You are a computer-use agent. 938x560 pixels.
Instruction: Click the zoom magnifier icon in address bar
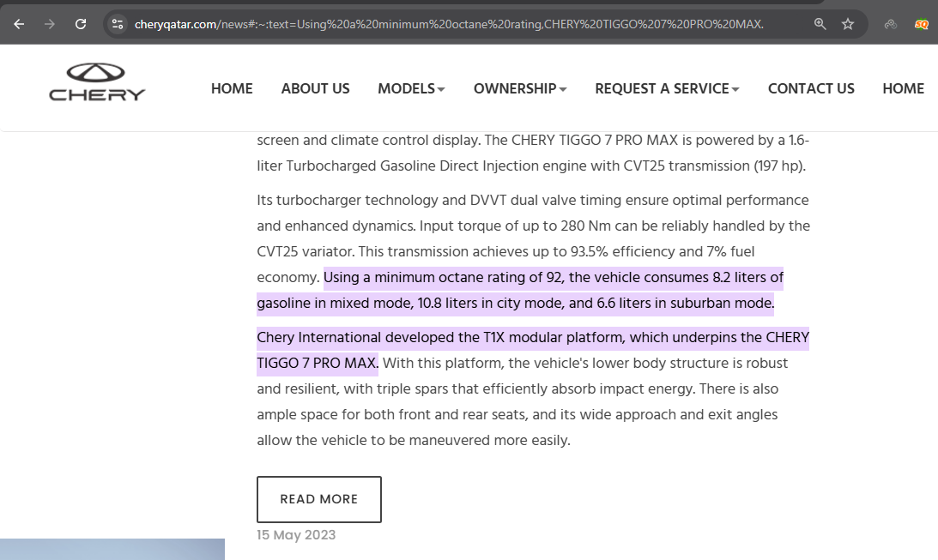[x=820, y=24]
